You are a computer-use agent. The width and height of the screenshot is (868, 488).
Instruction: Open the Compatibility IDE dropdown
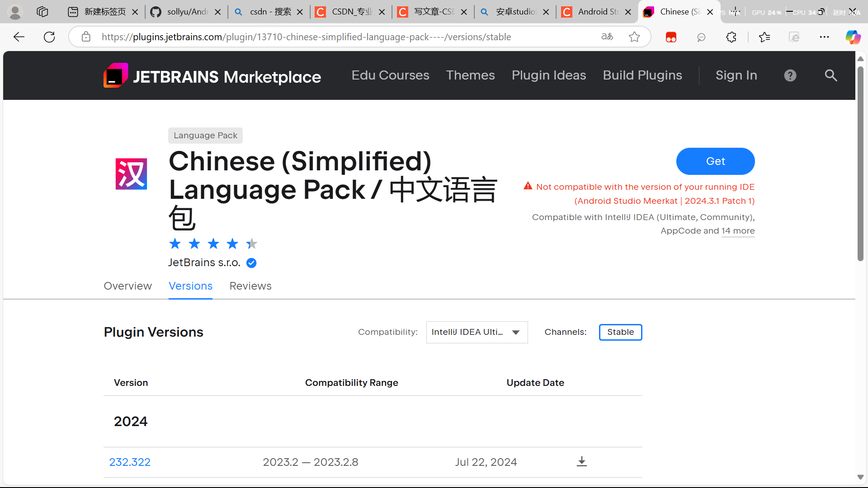coord(476,332)
